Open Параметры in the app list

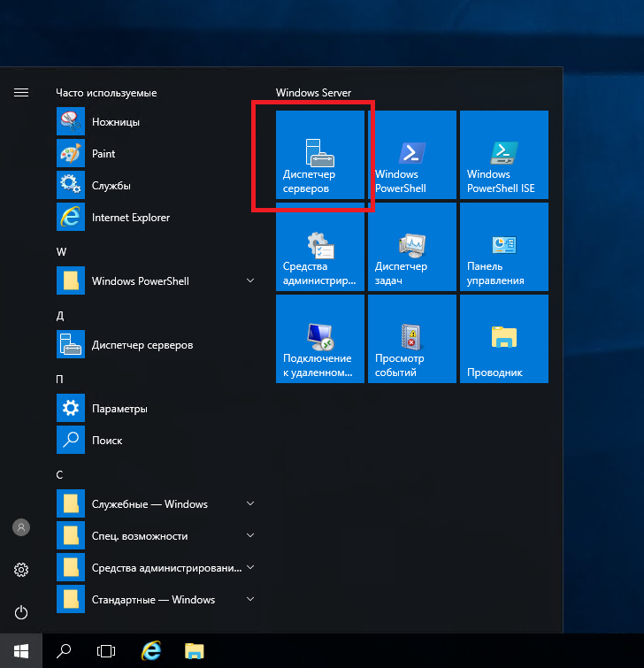point(119,409)
